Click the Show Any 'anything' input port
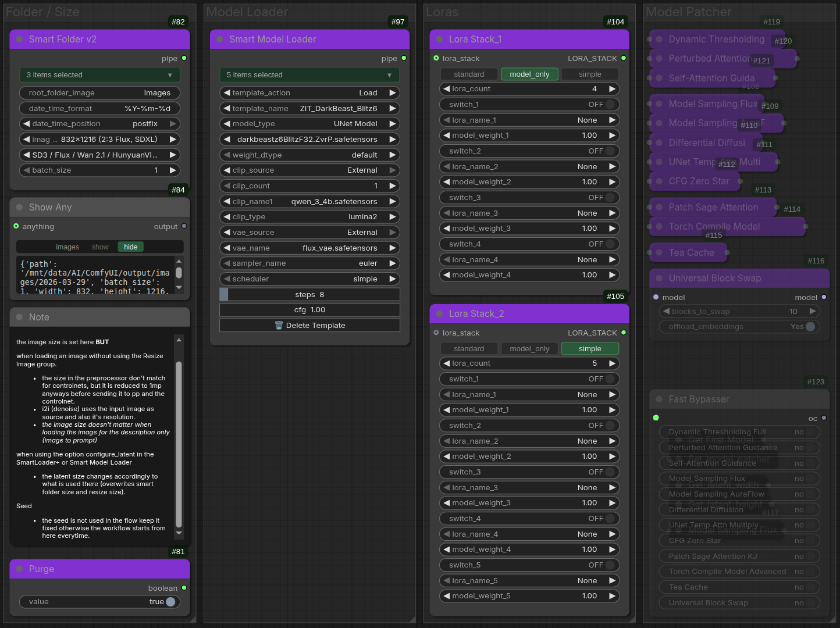 (16, 226)
